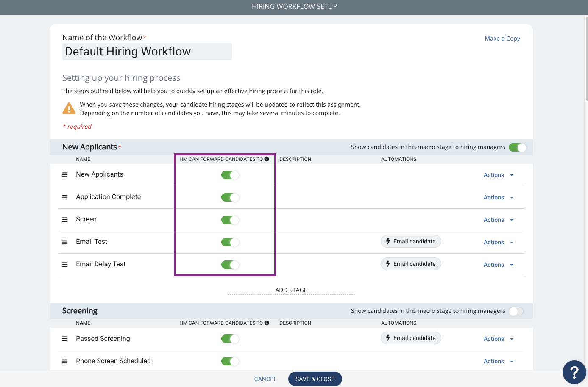
Task: Toggle HM forwarding for Email Test
Action: tap(230, 242)
